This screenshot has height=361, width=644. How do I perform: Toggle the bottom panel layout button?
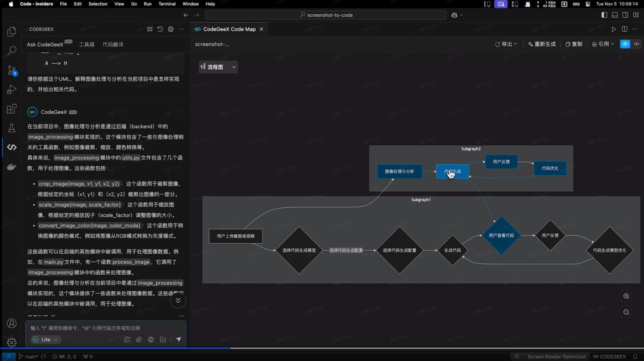(x=615, y=15)
